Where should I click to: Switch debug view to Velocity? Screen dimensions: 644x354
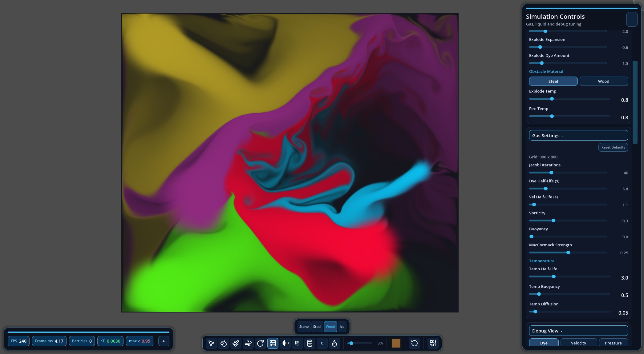tap(578, 343)
